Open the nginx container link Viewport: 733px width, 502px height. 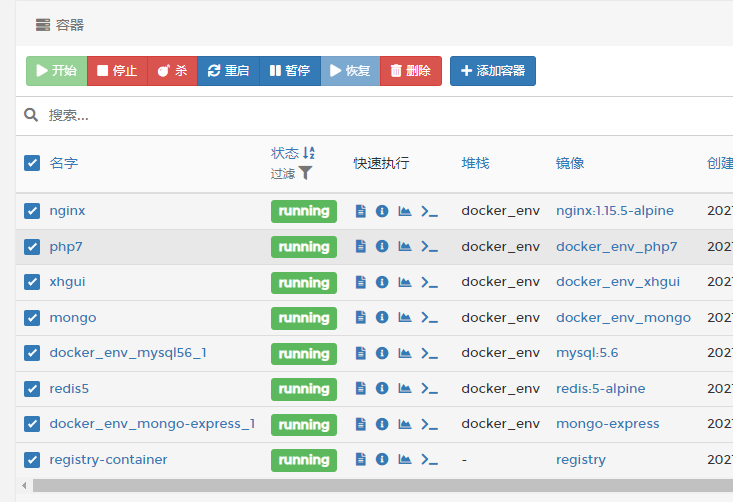point(67,211)
